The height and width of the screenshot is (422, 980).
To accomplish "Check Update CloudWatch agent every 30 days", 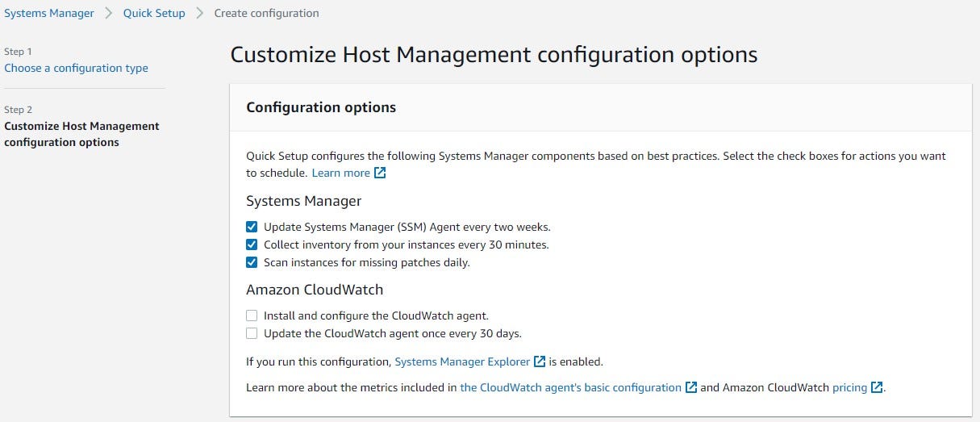I will (x=252, y=333).
